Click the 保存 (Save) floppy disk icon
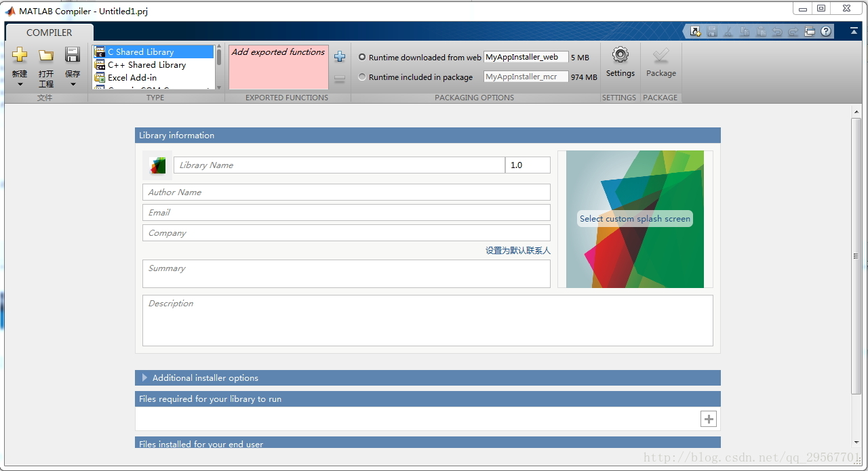Image resolution: width=868 pixels, height=471 pixels. tap(73, 56)
